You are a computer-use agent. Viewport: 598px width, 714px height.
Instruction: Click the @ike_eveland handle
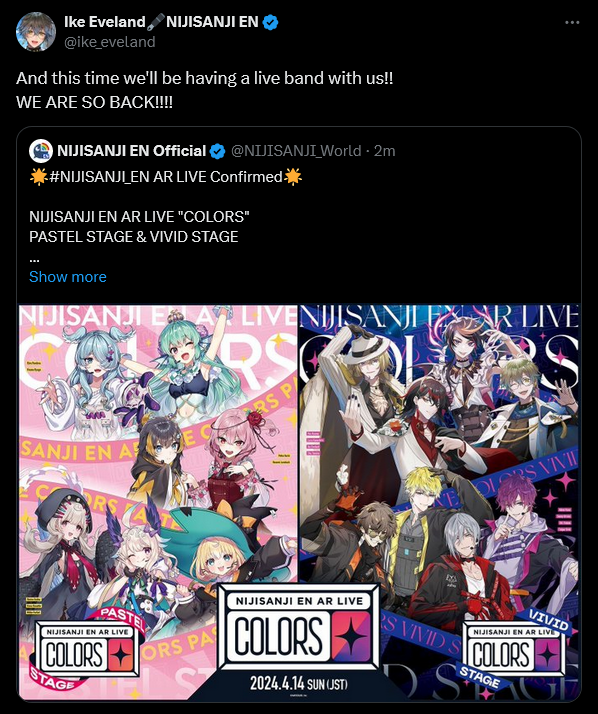pyautogui.click(x=110, y=42)
